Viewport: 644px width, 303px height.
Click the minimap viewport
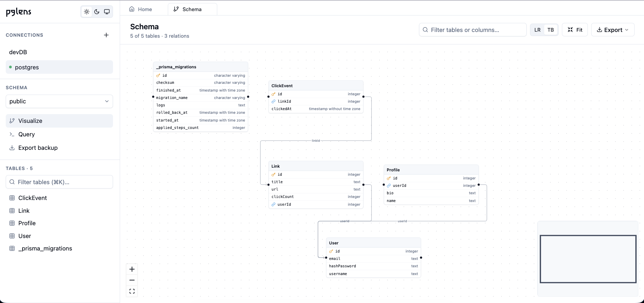tap(588, 259)
